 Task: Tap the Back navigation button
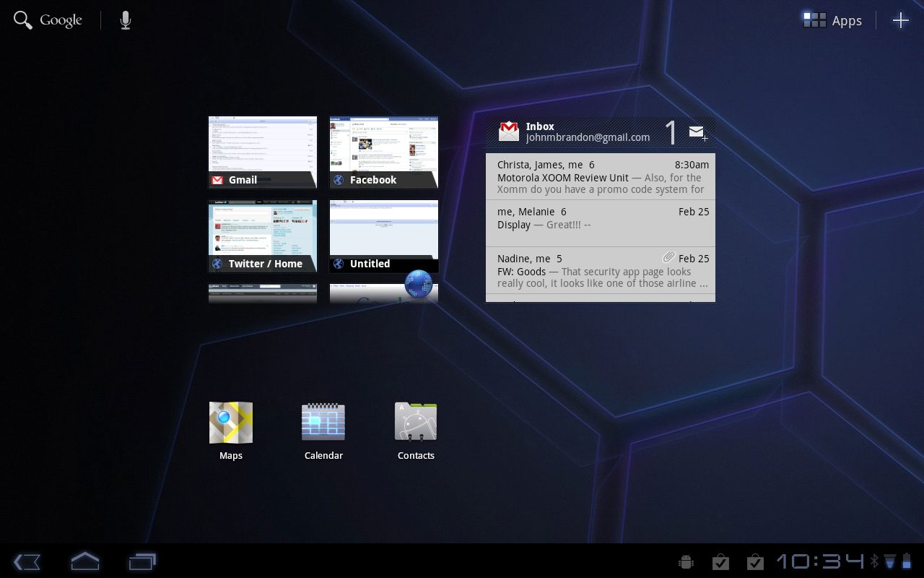tap(27, 561)
